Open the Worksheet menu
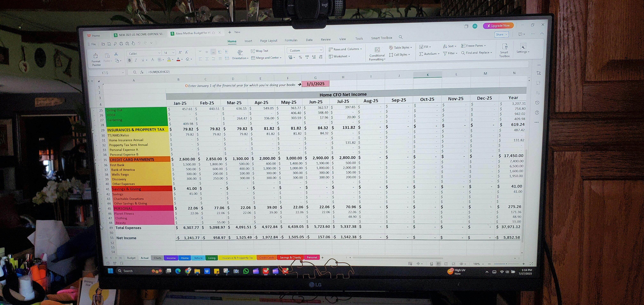 (340, 56)
